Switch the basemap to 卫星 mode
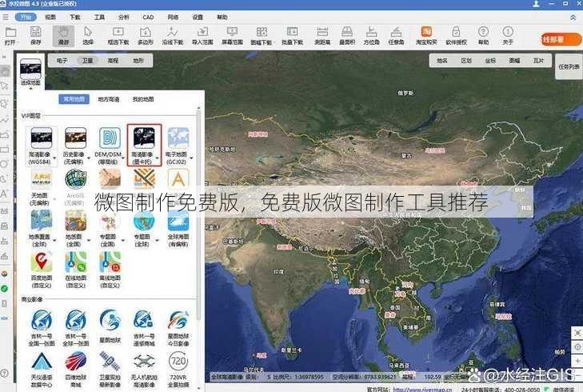This screenshot has height=392, width=583. (87, 61)
